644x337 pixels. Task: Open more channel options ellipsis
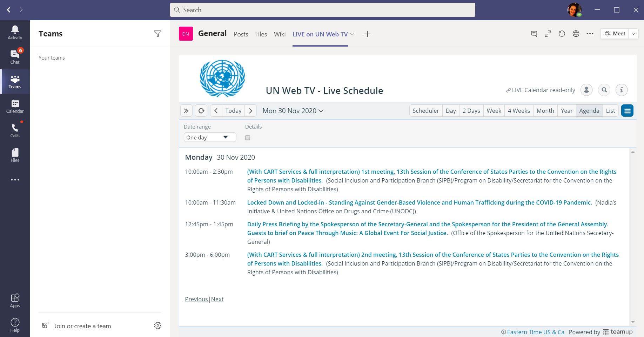click(590, 34)
